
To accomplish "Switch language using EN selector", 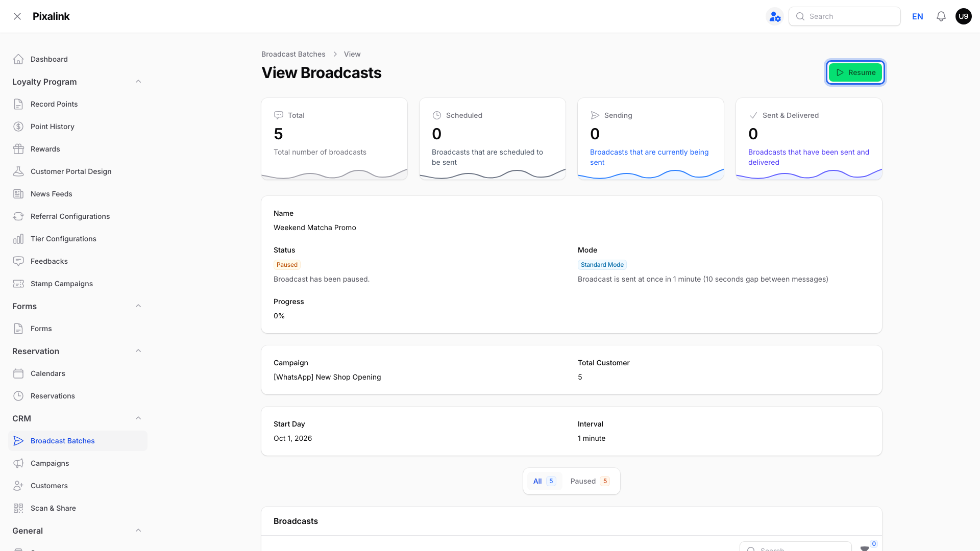I will pos(917,16).
